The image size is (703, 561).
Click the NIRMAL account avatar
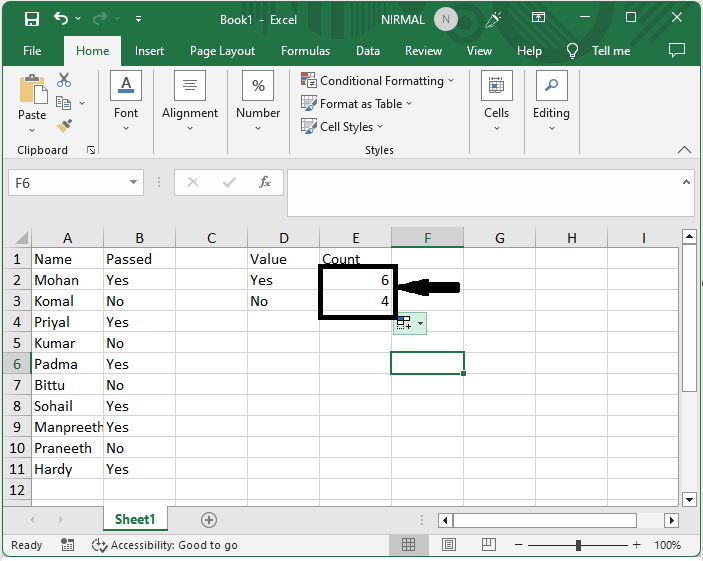click(x=445, y=19)
